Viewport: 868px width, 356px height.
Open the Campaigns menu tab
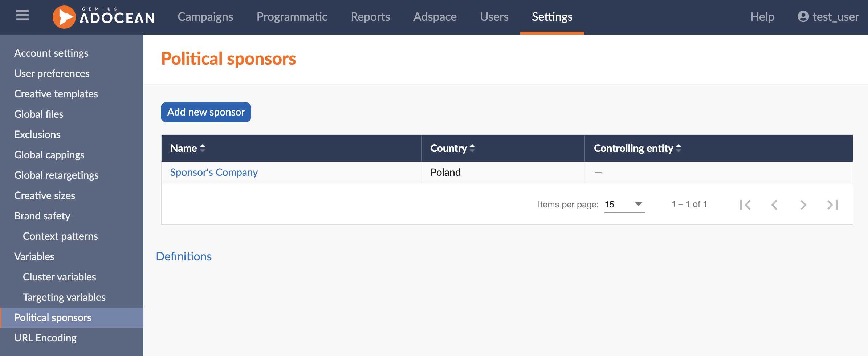(205, 17)
